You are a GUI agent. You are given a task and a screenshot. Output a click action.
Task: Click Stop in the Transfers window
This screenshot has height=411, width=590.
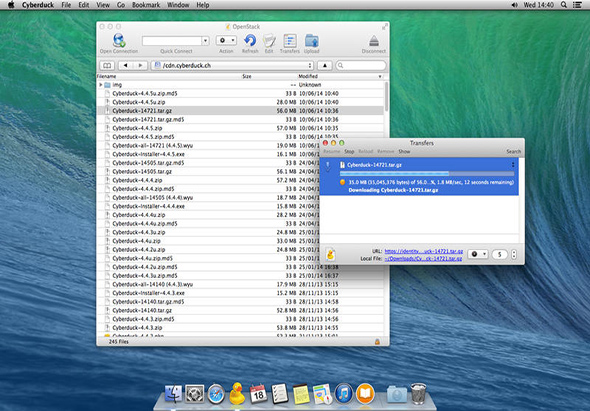pyautogui.click(x=349, y=151)
